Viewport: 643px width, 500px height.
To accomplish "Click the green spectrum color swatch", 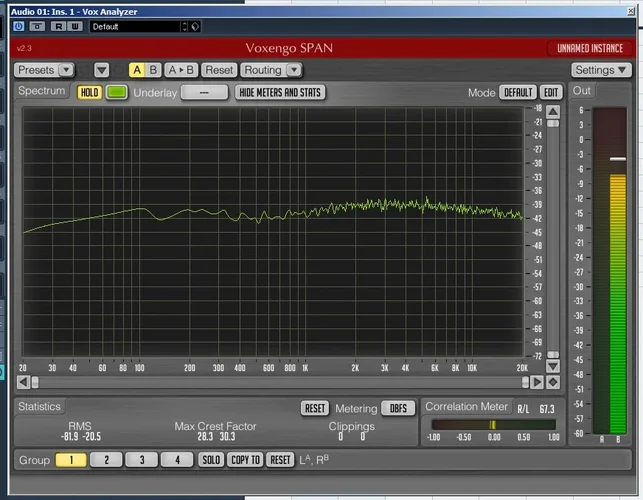I will click(x=116, y=92).
